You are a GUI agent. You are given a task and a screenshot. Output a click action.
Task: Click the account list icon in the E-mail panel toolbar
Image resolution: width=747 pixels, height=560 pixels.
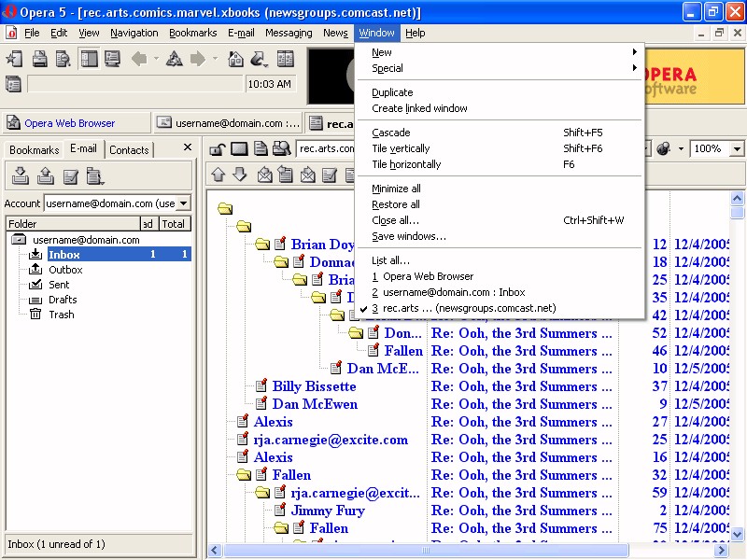click(x=95, y=176)
